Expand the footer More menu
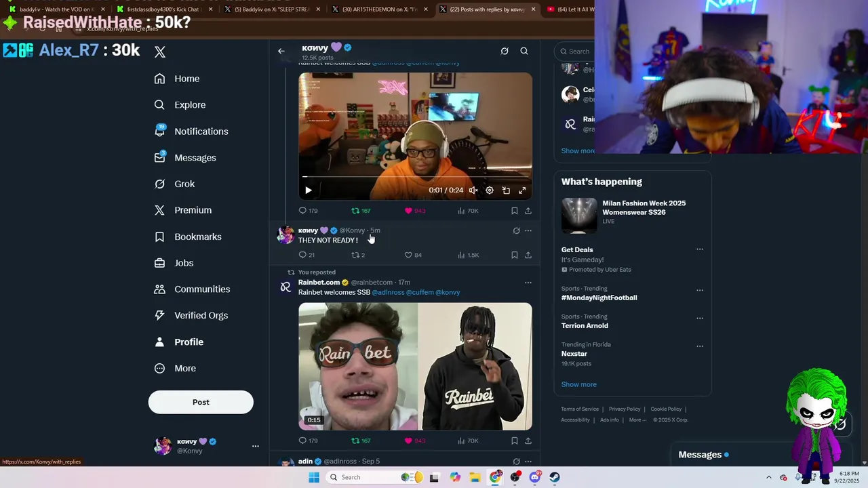Image resolution: width=868 pixels, height=488 pixels. (x=638, y=420)
